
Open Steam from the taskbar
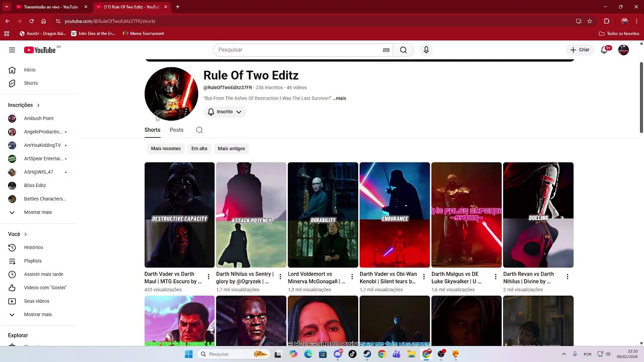point(367,354)
